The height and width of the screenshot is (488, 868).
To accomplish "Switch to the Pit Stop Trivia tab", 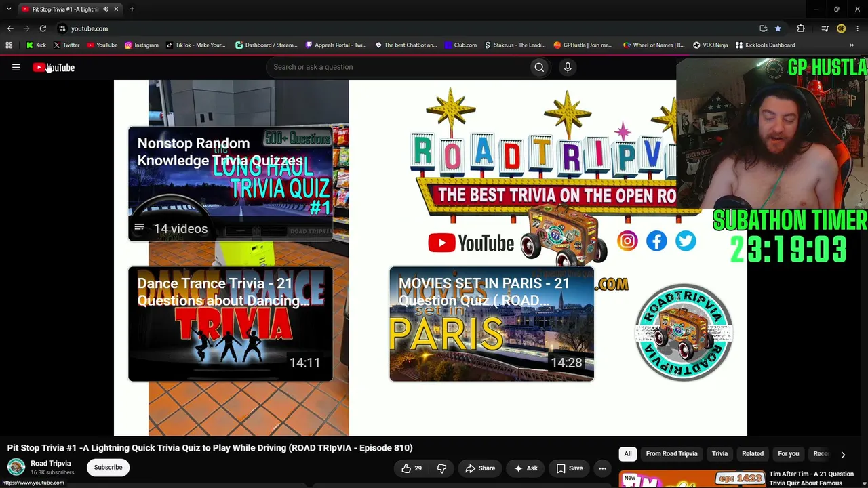I will click(65, 9).
